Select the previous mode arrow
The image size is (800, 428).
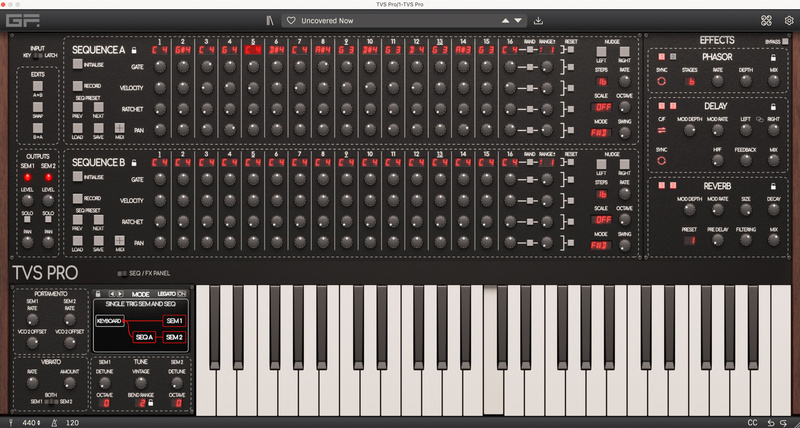[112, 294]
